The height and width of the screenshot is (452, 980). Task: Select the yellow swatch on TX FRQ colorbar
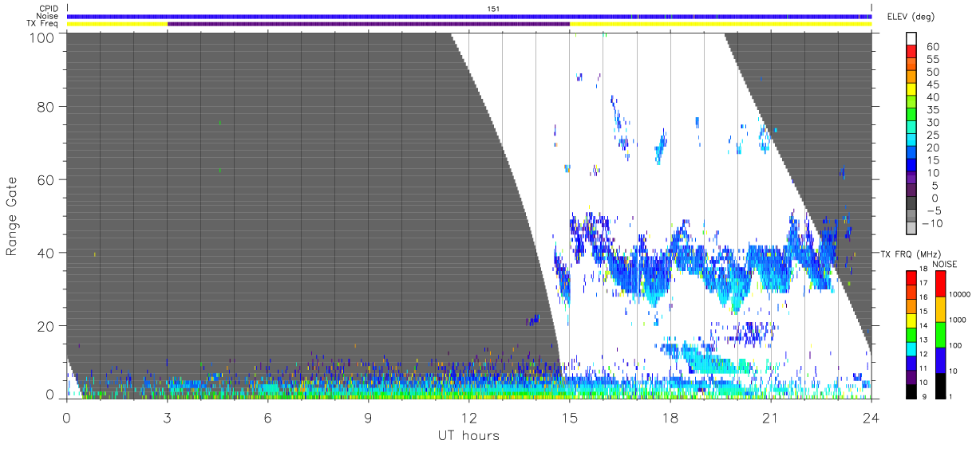(911, 320)
